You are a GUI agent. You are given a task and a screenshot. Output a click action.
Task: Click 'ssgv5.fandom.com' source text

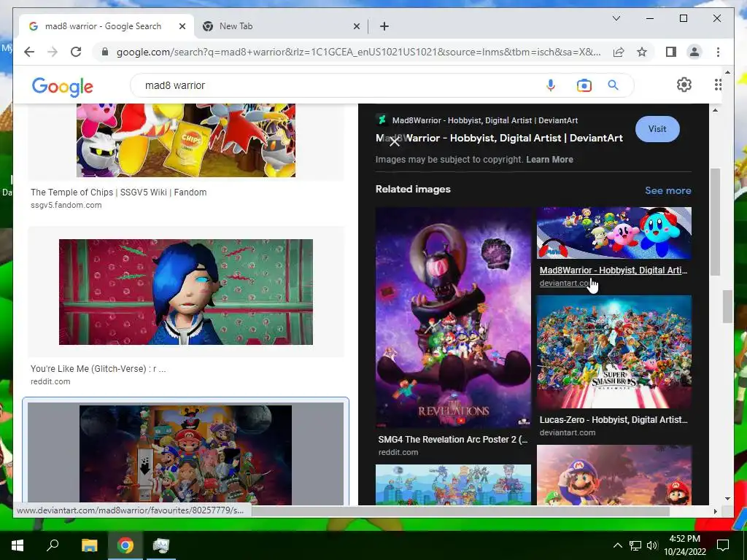[x=66, y=205]
